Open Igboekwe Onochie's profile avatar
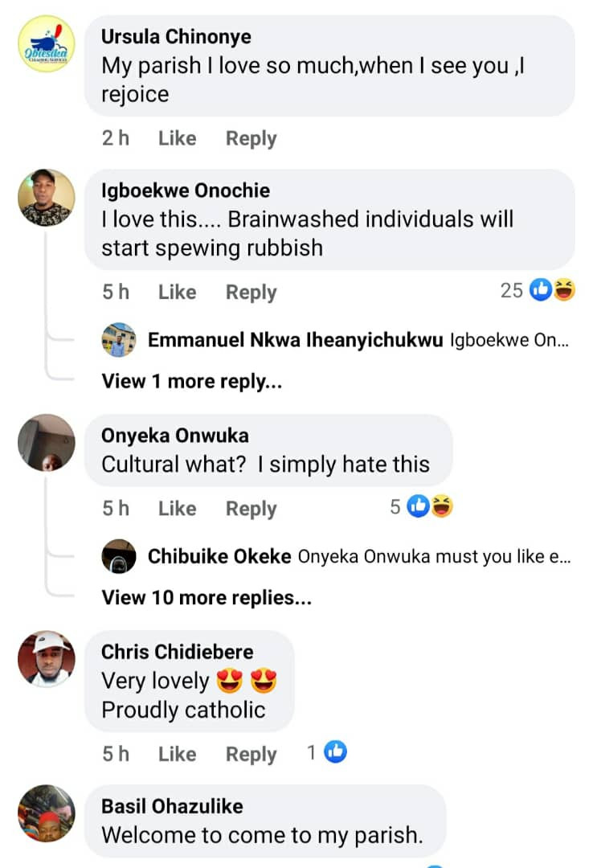593x868 pixels. coord(47,198)
